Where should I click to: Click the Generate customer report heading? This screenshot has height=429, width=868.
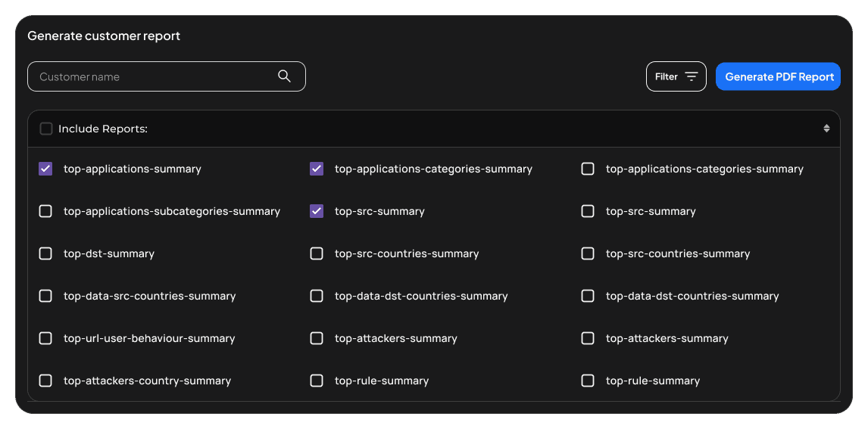(104, 36)
